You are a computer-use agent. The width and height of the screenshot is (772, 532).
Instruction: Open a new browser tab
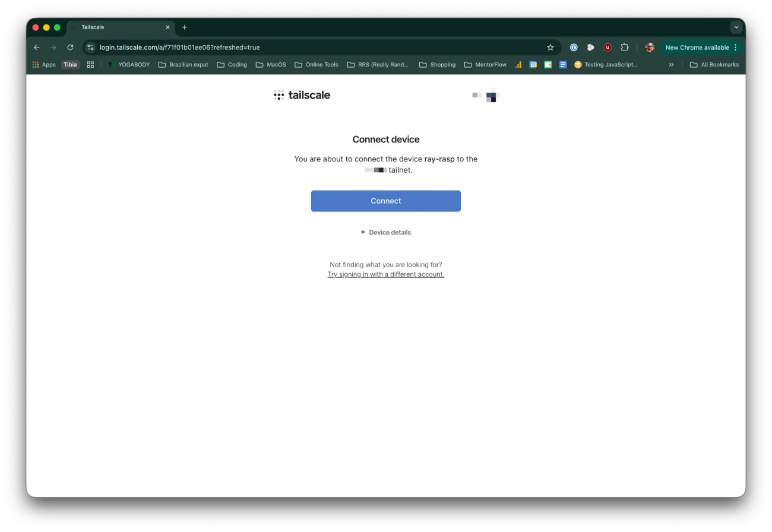click(184, 27)
